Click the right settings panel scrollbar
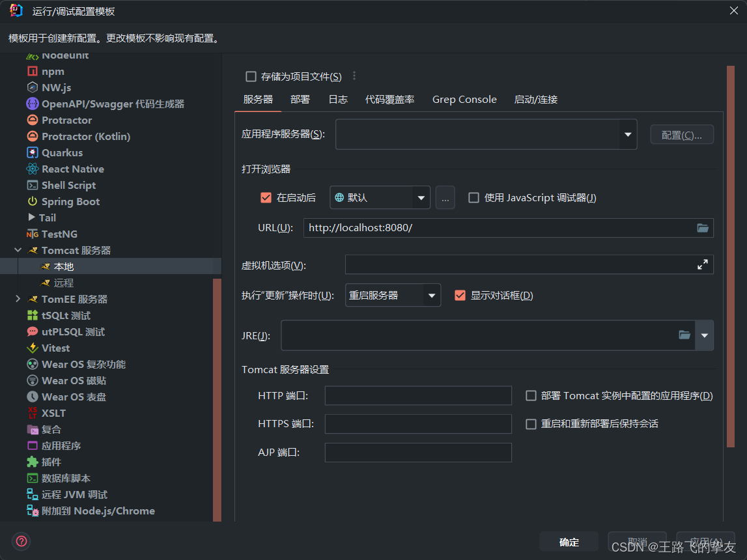The height and width of the screenshot is (560, 747). pyautogui.click(x=731, y=256)
